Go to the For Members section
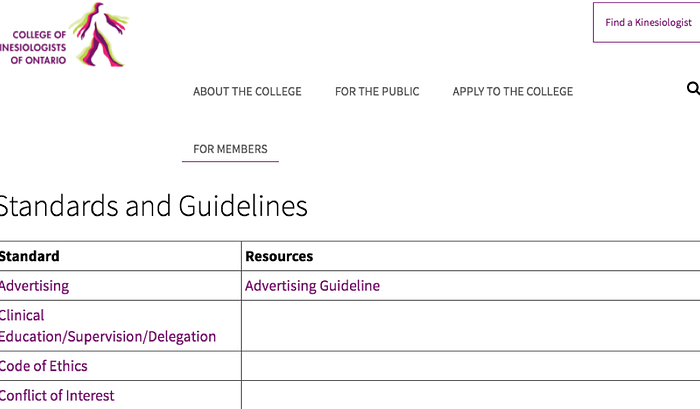700x409 pixels. click(x=230, y=150)
